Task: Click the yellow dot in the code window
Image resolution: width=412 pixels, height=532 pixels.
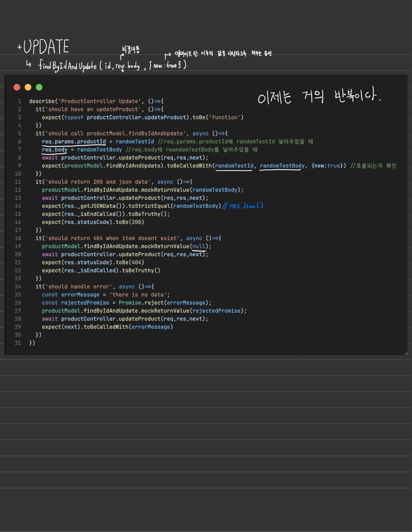Action: click(x=28, y=87)
